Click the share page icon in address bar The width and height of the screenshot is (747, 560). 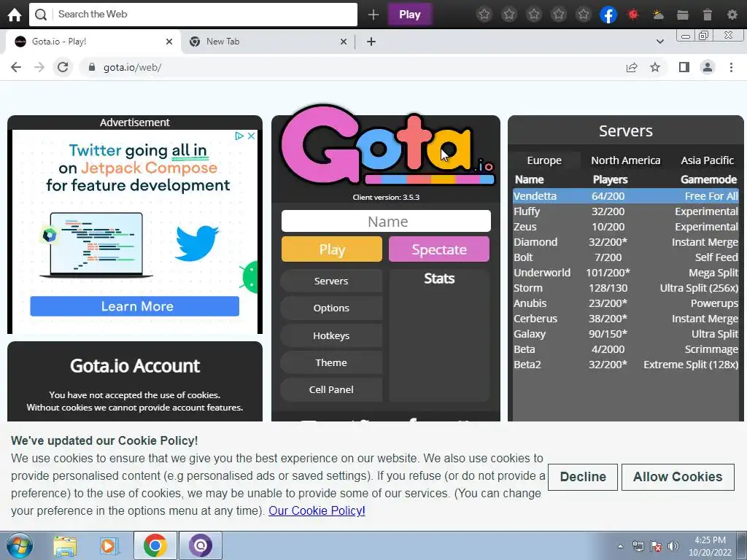pyautogui.click(x=632, y=67)
